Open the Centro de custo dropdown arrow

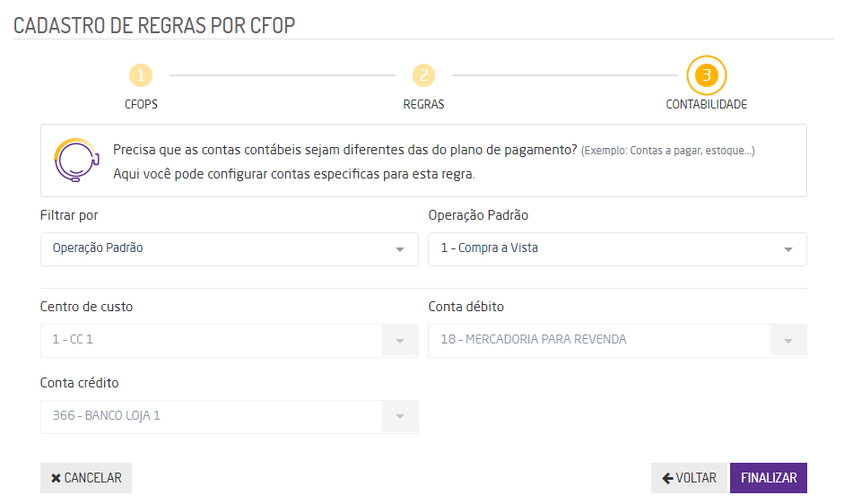tap(400, 341)
